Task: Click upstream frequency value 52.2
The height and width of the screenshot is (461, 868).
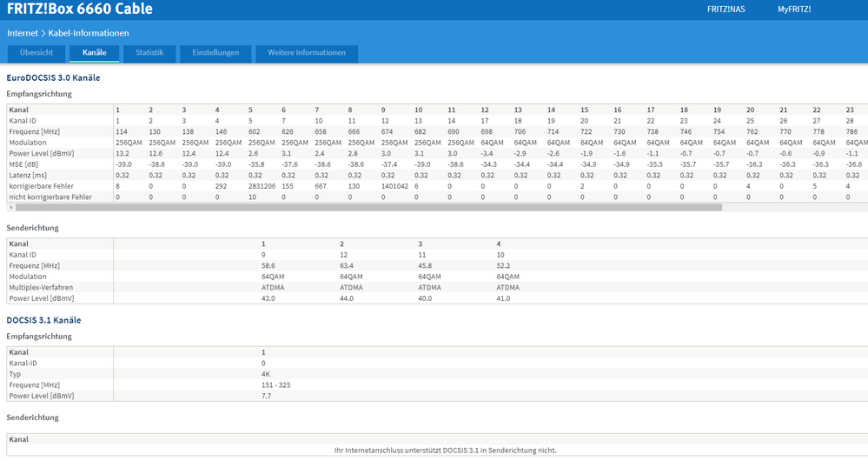Action: tap(503, 266)
